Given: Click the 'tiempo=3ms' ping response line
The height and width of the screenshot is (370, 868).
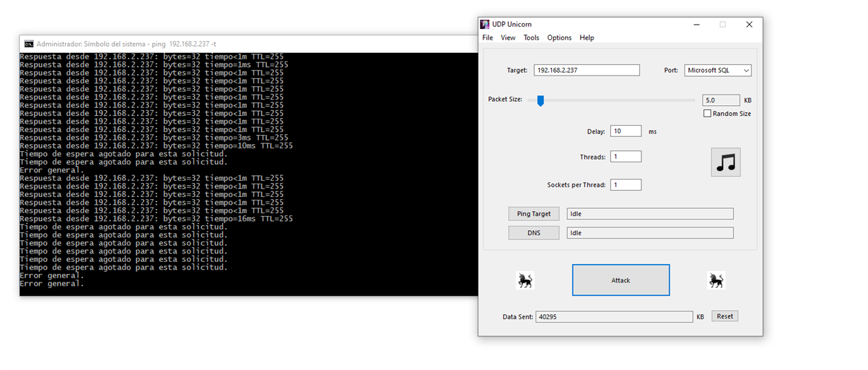Looking at the screenshot, I should coord(154,138).
